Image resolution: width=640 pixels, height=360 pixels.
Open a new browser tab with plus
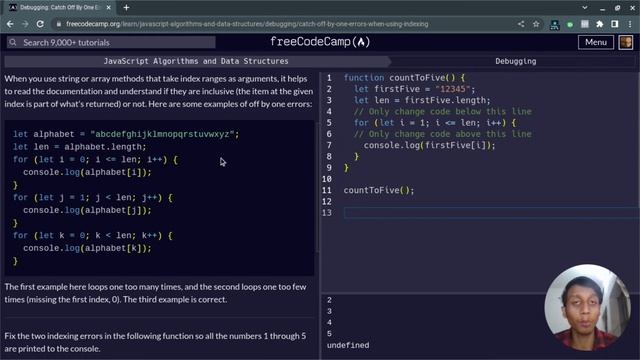(x=126, y=7)
